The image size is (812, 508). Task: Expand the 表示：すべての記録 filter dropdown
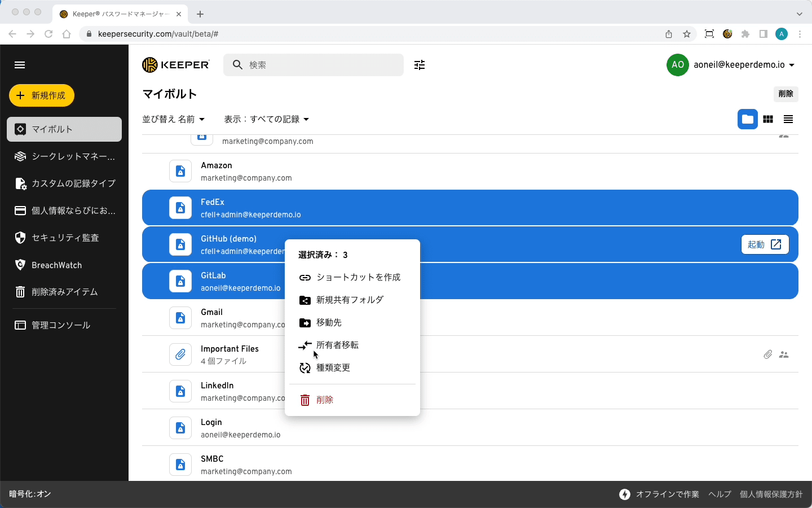(266, 119)
